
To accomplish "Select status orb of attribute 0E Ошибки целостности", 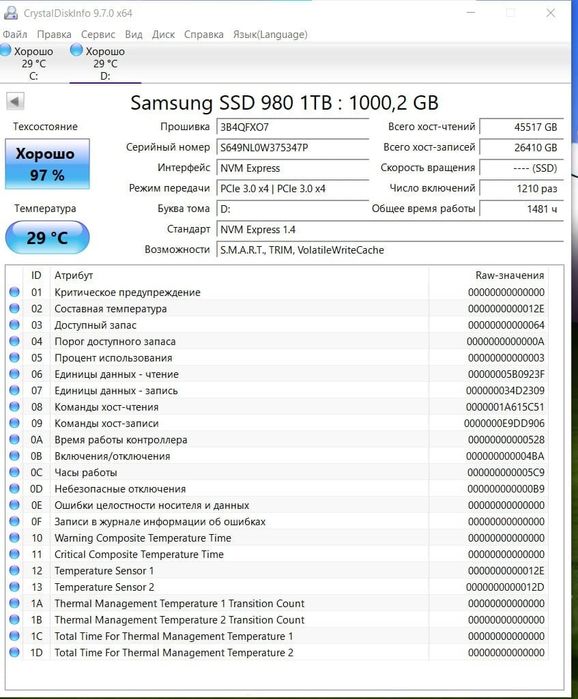I will coord(14,505).
